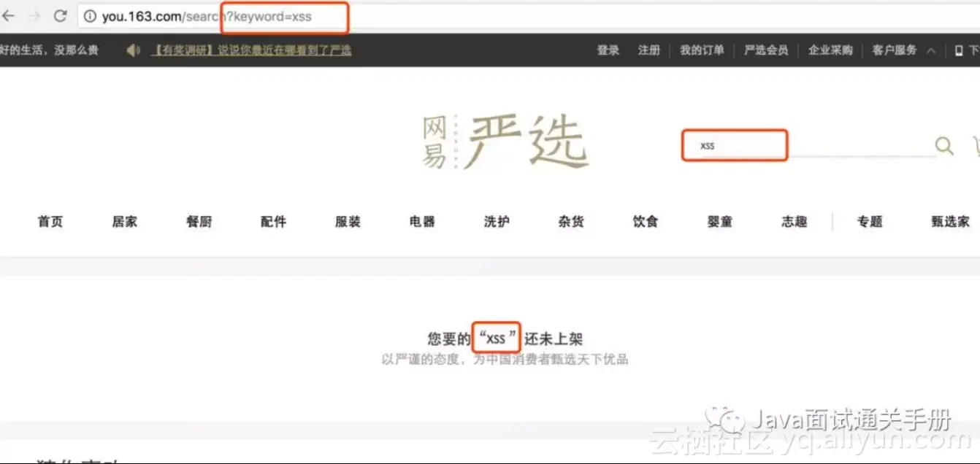Select the 电器 category

click(x=422, y=222)
